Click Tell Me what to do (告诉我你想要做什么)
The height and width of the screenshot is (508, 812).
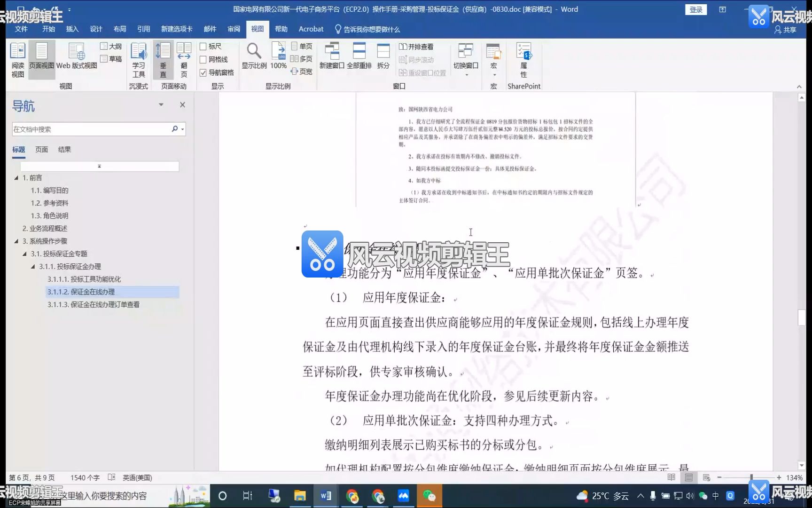click(x=367, y=29)
